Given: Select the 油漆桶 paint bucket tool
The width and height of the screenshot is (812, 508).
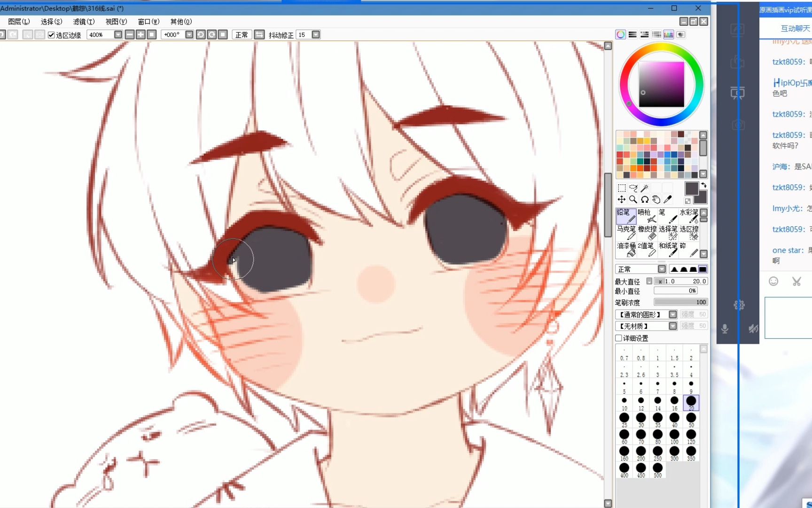Looking at the screenshot, I should pos(626,250).
